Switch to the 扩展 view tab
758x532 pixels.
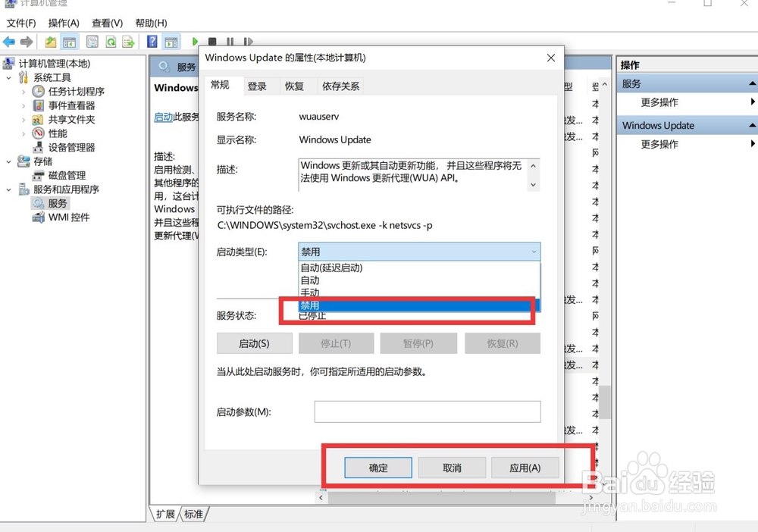[165, 514]
